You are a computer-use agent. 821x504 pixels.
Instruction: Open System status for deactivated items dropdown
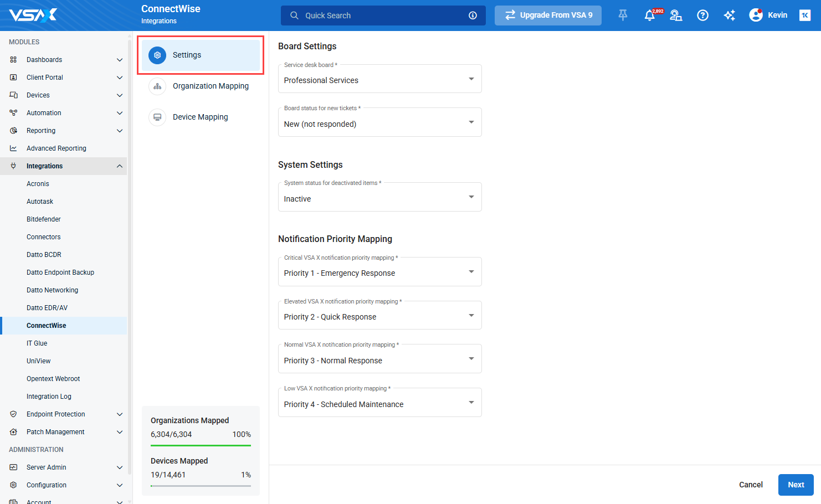click(x=379, y=198)
